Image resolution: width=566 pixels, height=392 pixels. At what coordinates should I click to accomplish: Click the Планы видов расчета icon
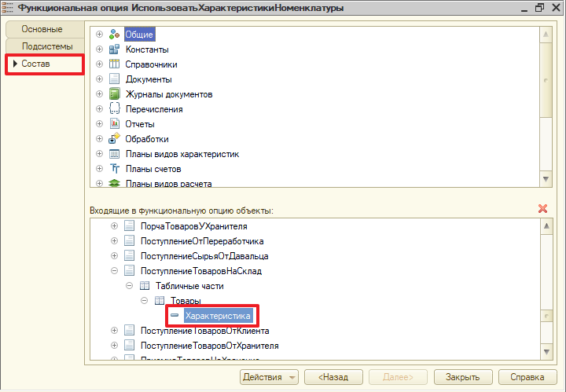[114, 183]
